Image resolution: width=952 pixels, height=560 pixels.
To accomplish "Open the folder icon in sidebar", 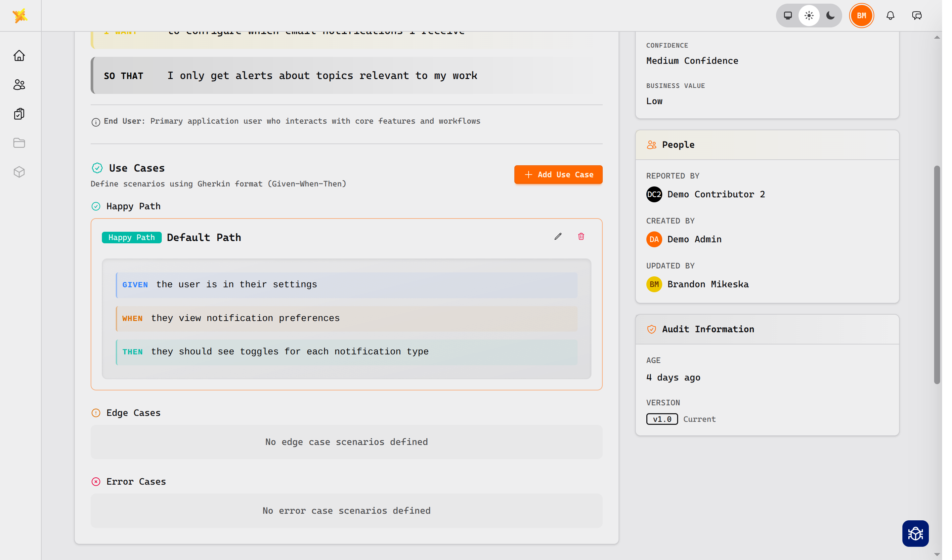I will click(x=19, y=143).
